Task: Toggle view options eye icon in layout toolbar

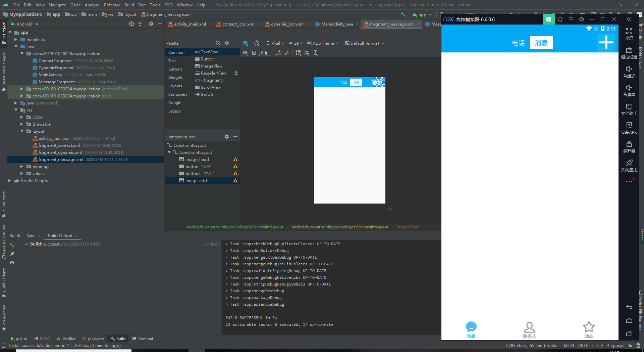Action: 246,53
